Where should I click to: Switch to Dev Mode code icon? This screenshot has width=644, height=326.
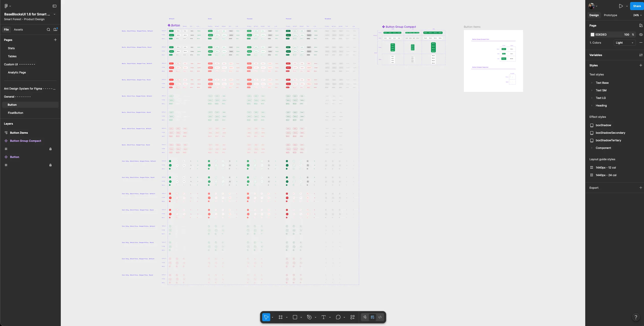tap(380, 317)
